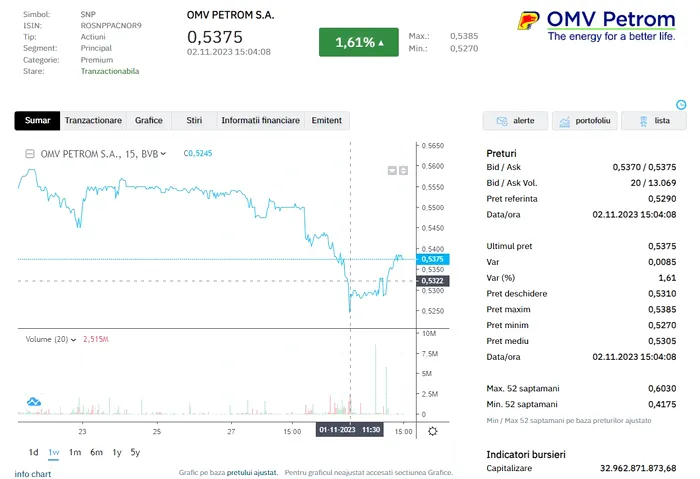Open Informatii financiare tab
Screen dimensions: 700x479
pos(261,121)
